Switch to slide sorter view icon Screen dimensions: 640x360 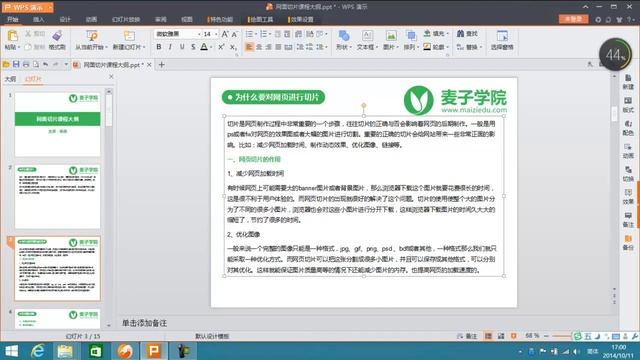point(501,336)
